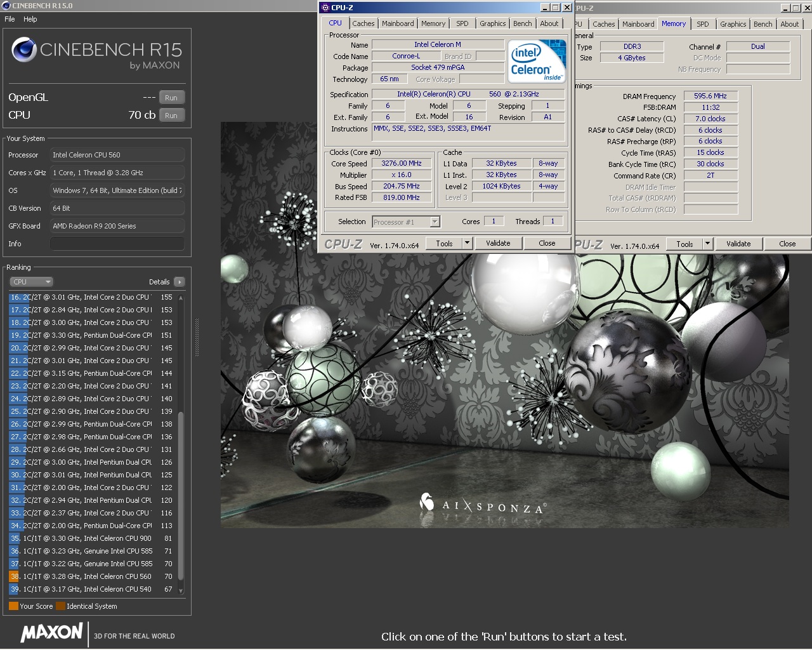Click the DRAM Frequency 595.6 MHz value

click(710, 96)
